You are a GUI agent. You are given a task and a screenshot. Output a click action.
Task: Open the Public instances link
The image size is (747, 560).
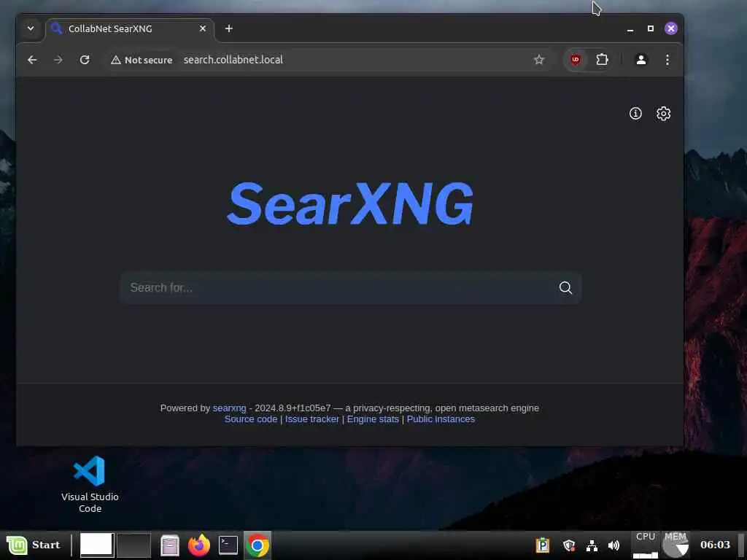click(x=441, y=419)
